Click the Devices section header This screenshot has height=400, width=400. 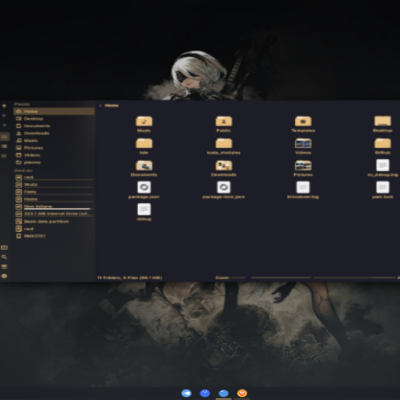pyautogui.click(x=23, y=170)
